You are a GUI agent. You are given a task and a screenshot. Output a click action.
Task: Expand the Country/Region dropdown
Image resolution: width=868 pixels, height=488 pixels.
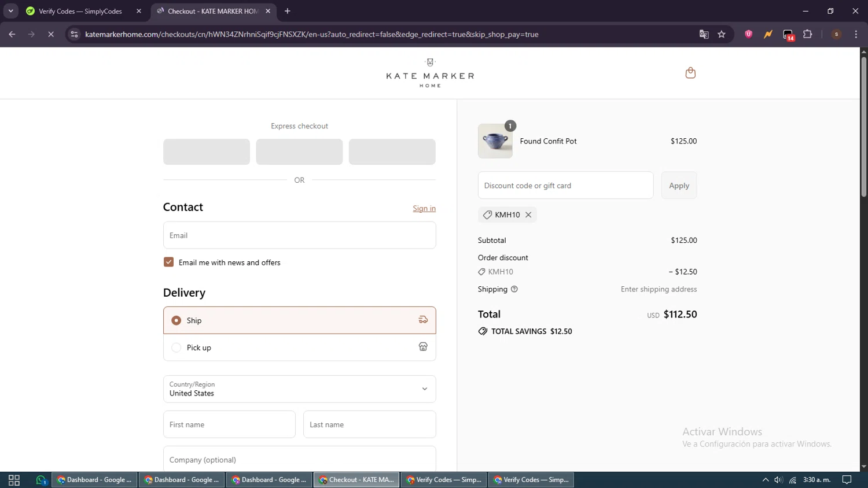click(x=300, y=389)
